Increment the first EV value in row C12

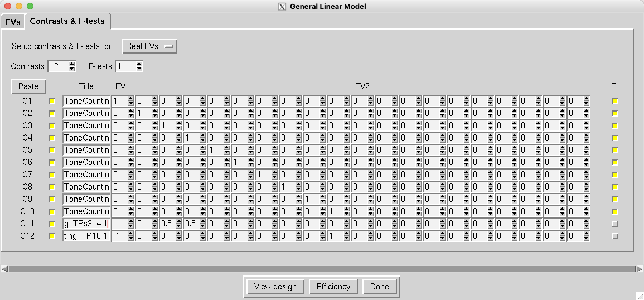pos(131,234)
